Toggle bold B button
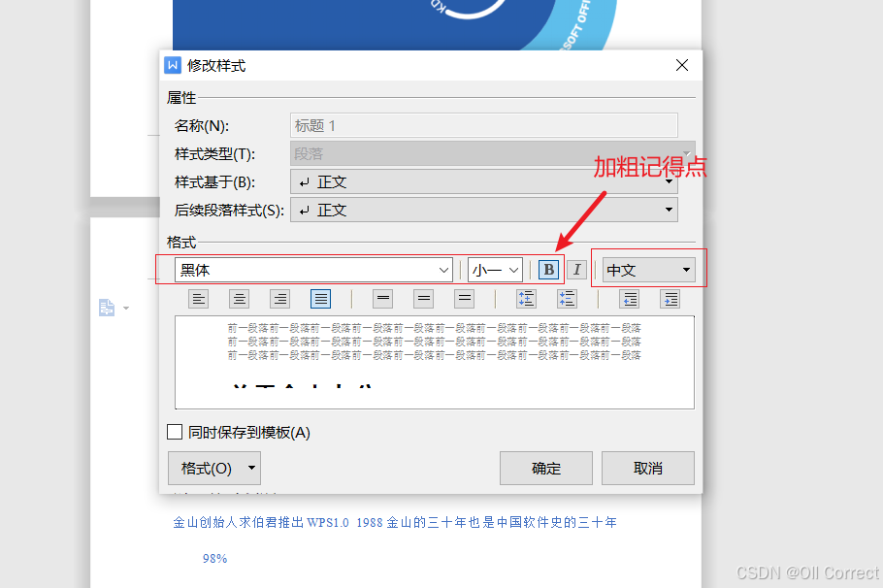The width and height of the screenshot is (883, 588). (549, 270)
